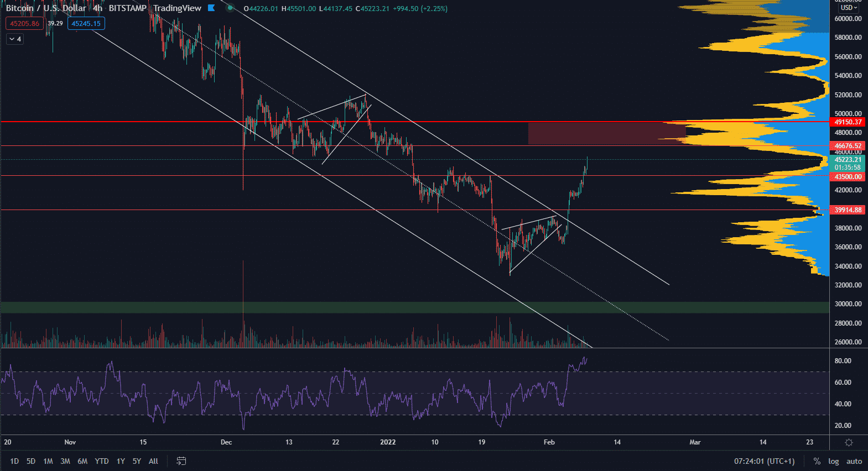Click the 43500.00 price level label
This screenshot has width=868, height=471.
point(848,177)
